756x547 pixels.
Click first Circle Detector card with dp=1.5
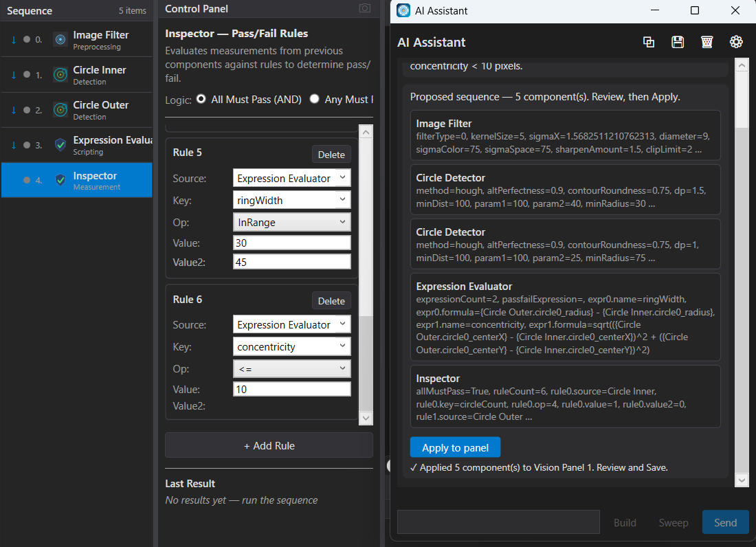565,190
